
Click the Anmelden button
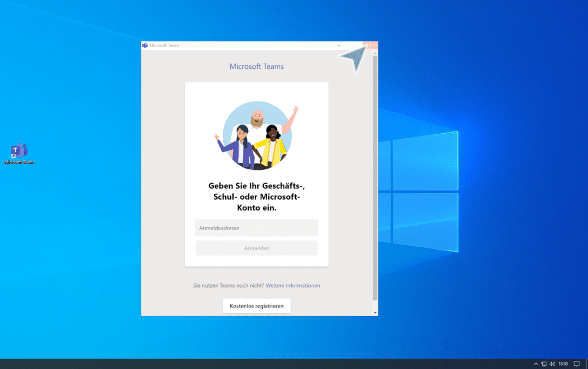(x=257, y=248)
